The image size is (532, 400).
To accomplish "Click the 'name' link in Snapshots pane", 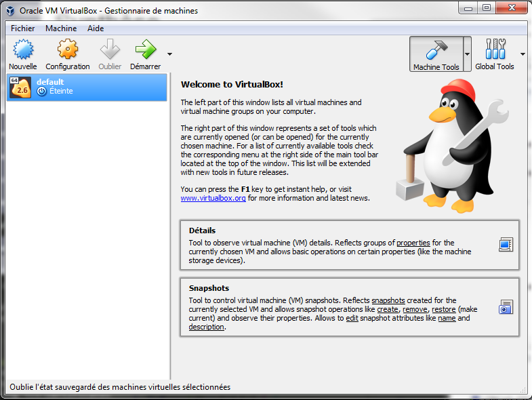I will tap(447, 318).
